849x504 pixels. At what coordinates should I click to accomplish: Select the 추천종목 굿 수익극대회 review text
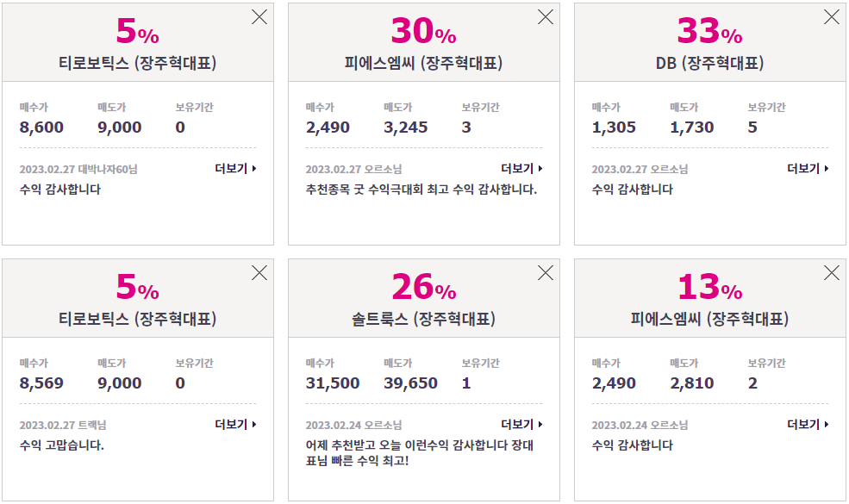pyautogui.click(x=421, y=190)
